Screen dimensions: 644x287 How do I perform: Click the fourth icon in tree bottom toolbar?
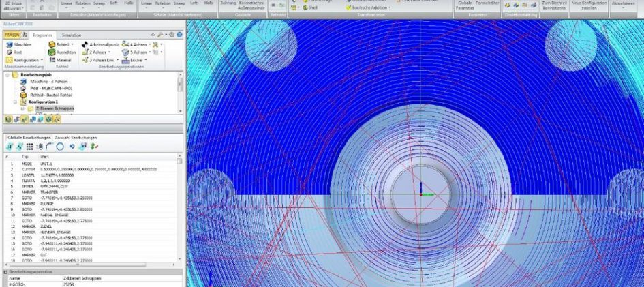[33, 119]
